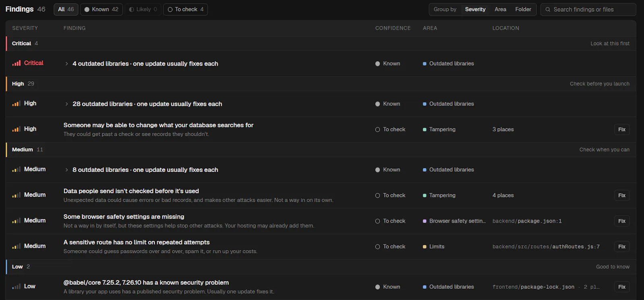Image resolution: width=644 pixels, height=300 pixels.
Task: Expand the 4 outdated libraries critical group
Action: point(66,64)
